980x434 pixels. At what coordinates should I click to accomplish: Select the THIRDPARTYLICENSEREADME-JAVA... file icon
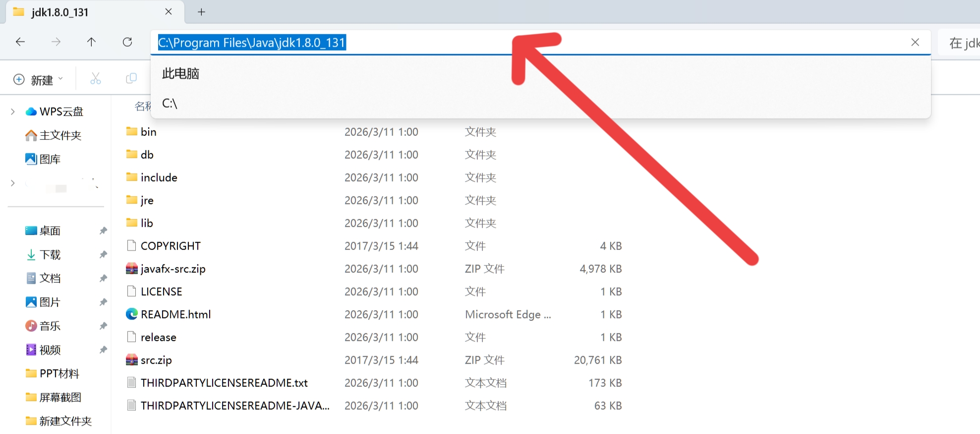131,405
